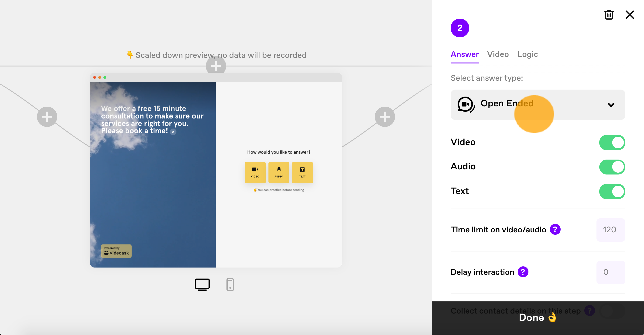
Task: Click the 'Scaled down preview' notice text
Action: pos(216,55)
